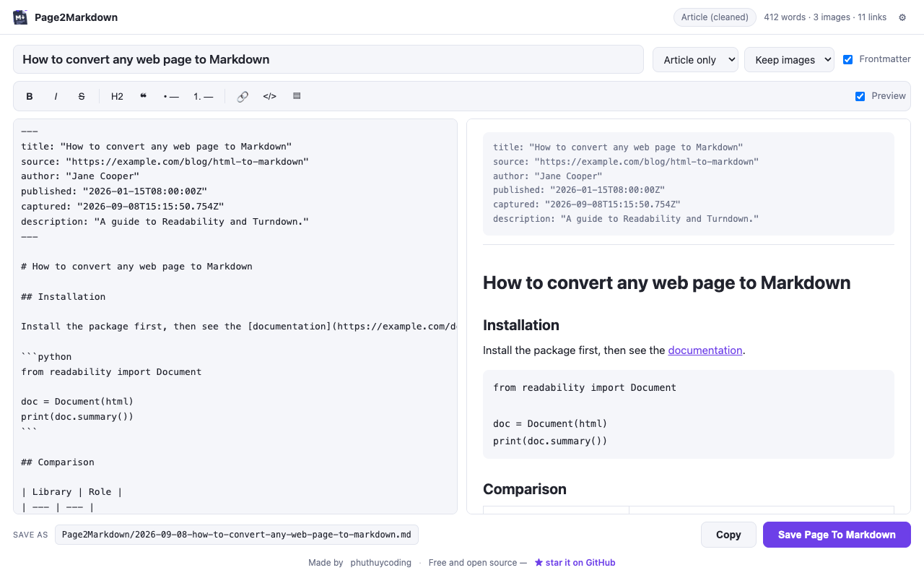Viewport: 924px width, 578px height.
Task: Click the main H1 heading in preview
Action: (x=666, y=282)
